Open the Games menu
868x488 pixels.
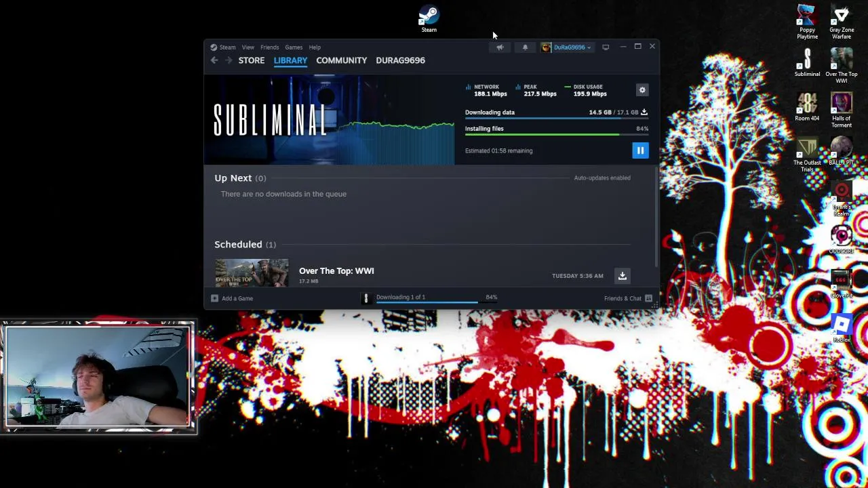pos(294,47)
